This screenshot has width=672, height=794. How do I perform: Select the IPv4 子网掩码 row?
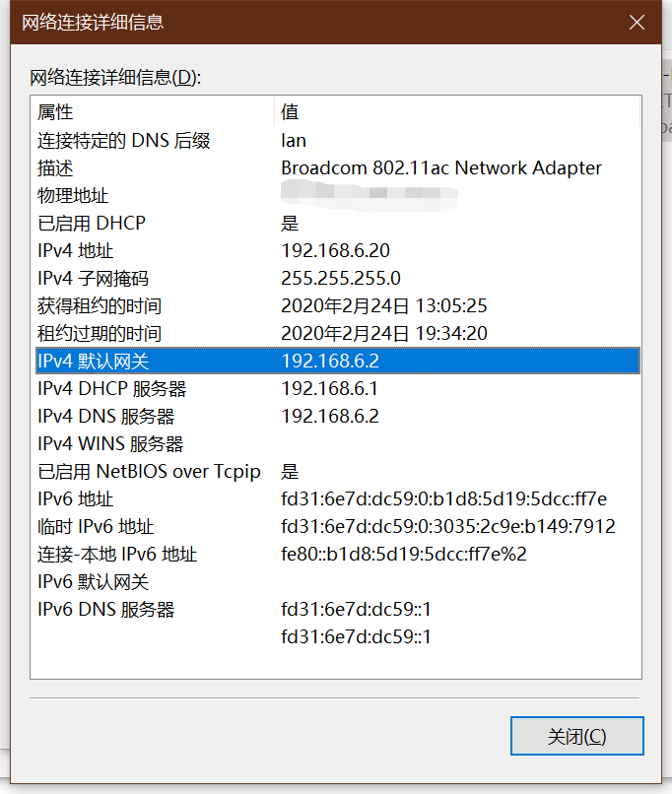coord(197,278)
